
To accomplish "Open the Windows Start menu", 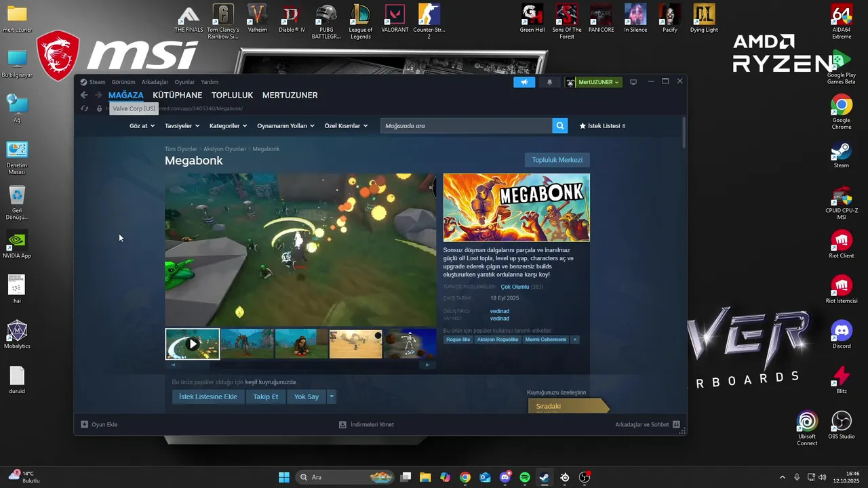I will (x=284, y=477).
